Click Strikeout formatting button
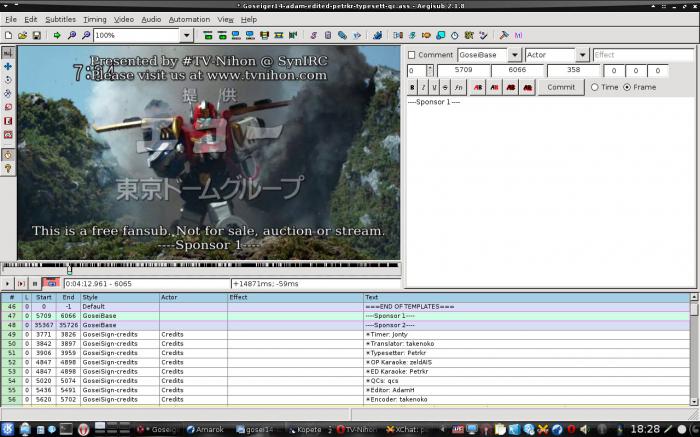This screenshot has width=700, height=437. [x=445, y=87]
